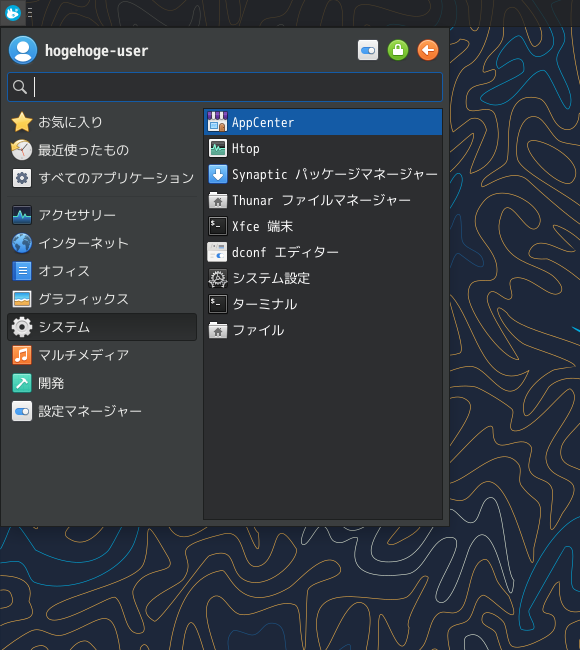
Task: Click the hogehoge-user avatar icon
Action: [23, 50]
